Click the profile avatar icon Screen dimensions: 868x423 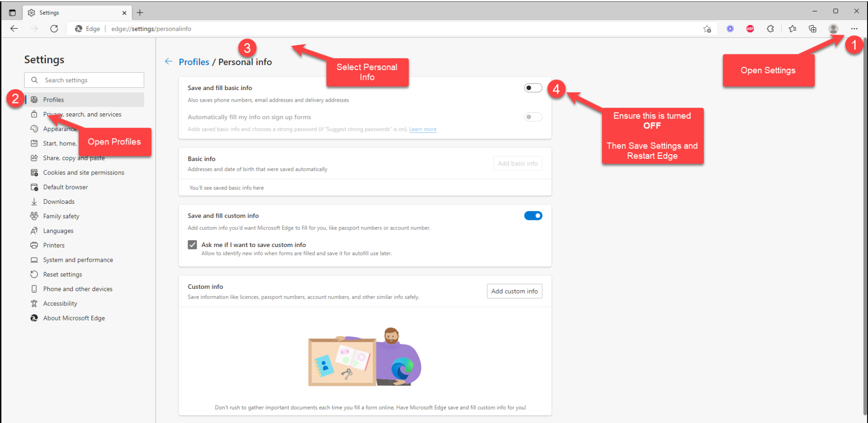point(833,29)
